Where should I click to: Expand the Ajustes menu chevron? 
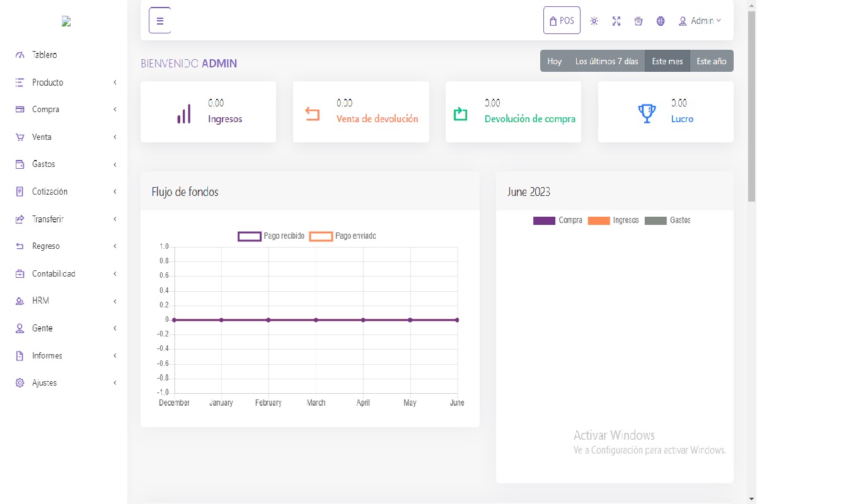coord(115,383)
